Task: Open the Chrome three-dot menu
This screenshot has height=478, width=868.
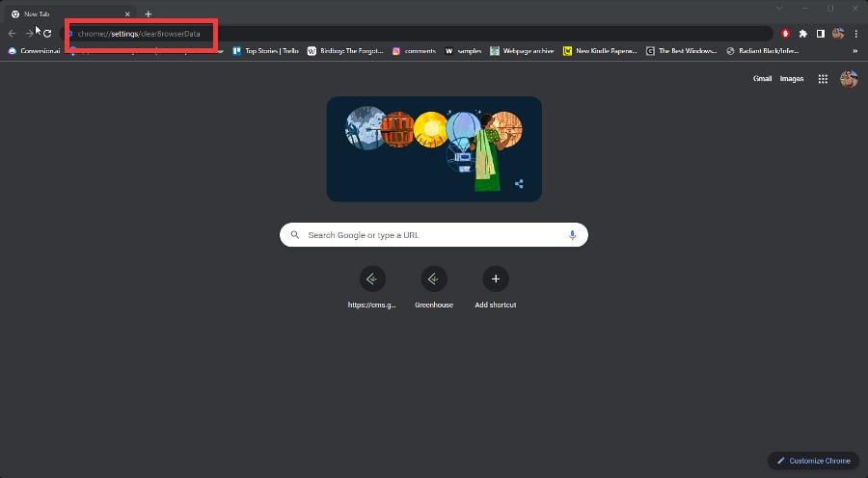Action: (x=855, y=34)
